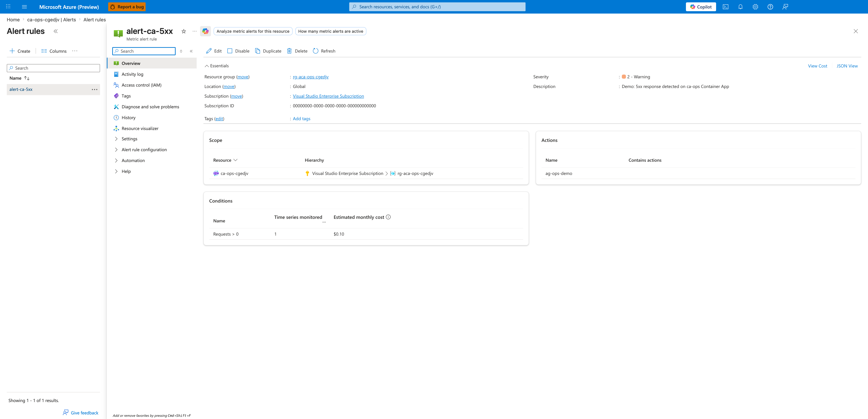
Task: Click Give feedback link
Action: [x=81, y=413]
